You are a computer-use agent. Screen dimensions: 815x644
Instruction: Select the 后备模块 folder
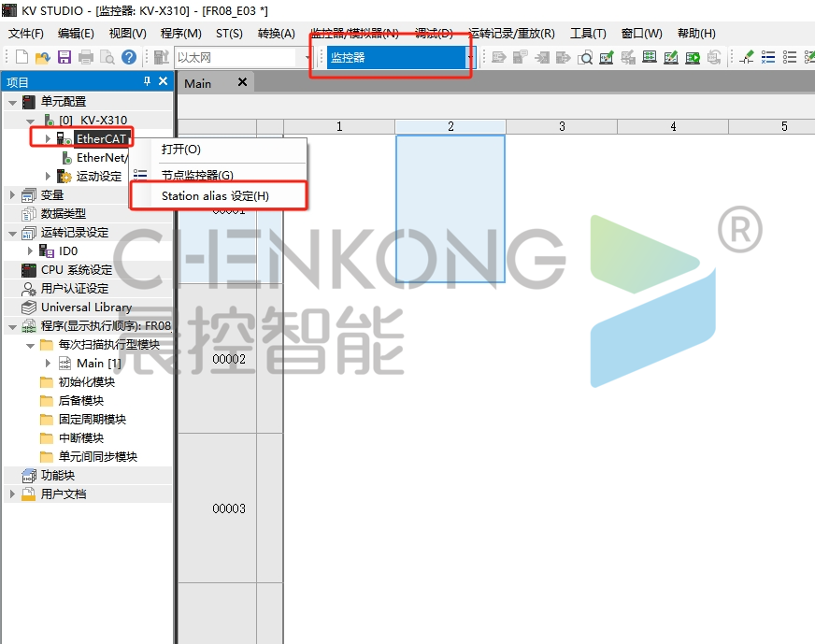[81, 401]
